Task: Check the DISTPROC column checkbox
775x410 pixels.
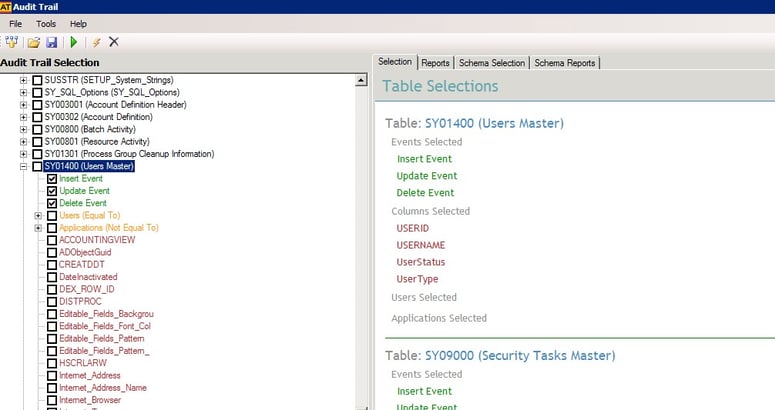Action: 52,302
